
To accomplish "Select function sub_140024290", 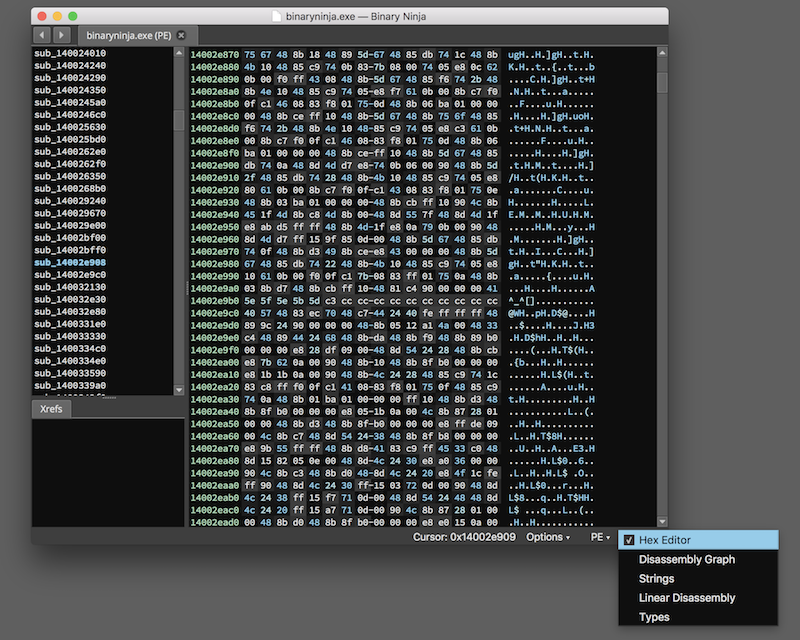I will click(70, 78).
